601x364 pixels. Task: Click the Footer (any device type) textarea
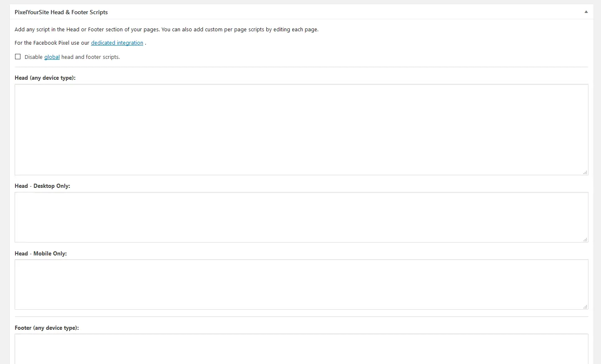301,349
